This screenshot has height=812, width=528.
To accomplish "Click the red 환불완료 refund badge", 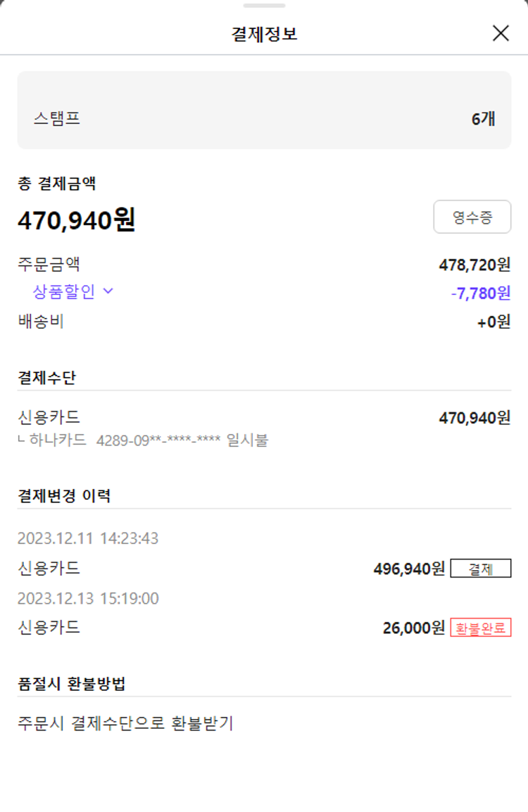I will coord(481,628).
